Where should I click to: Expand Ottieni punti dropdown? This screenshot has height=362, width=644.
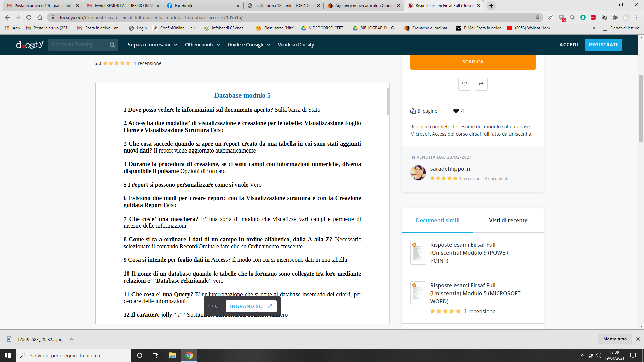coord(202,45)
